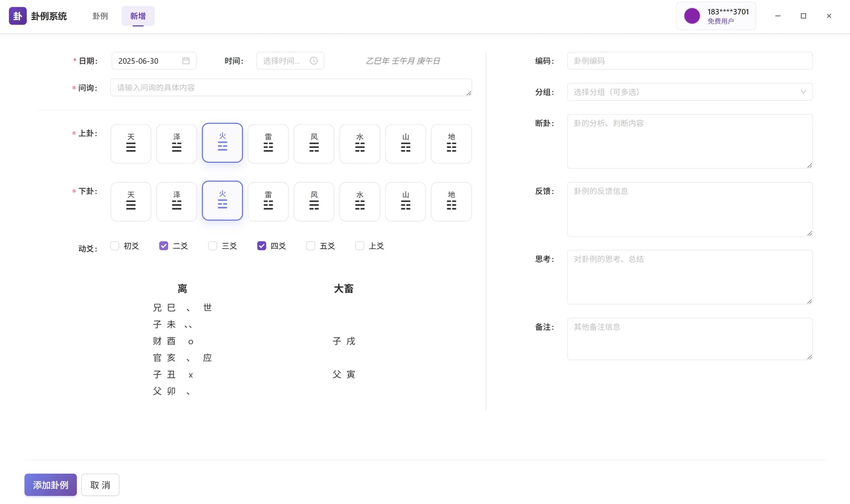Disable the 二爻 moving line checkbox
Image resolution: width=850 pixels, height=504 pixels.
click(164, 246)
